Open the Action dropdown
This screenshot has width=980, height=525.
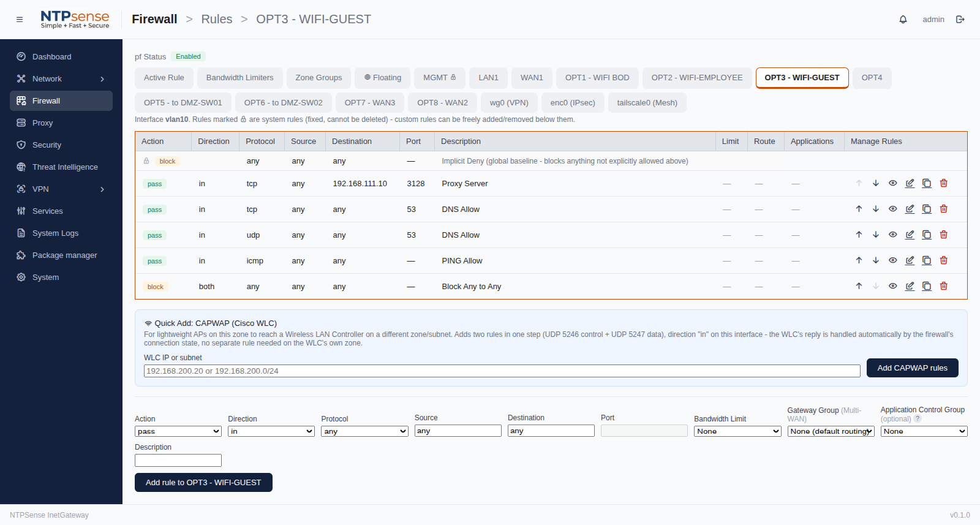point(178,431)
